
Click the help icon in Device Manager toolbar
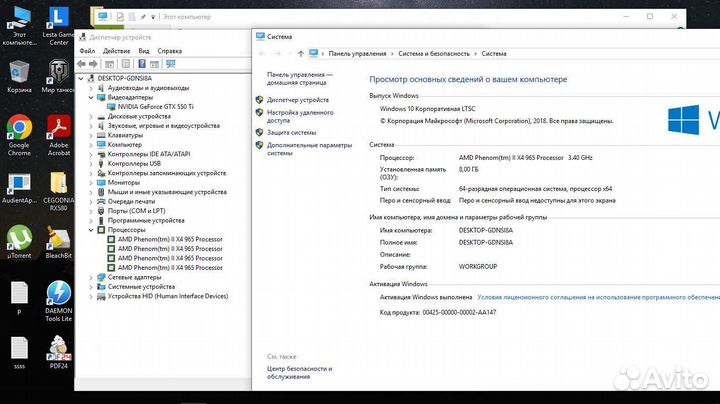click(x=142, y=64)
